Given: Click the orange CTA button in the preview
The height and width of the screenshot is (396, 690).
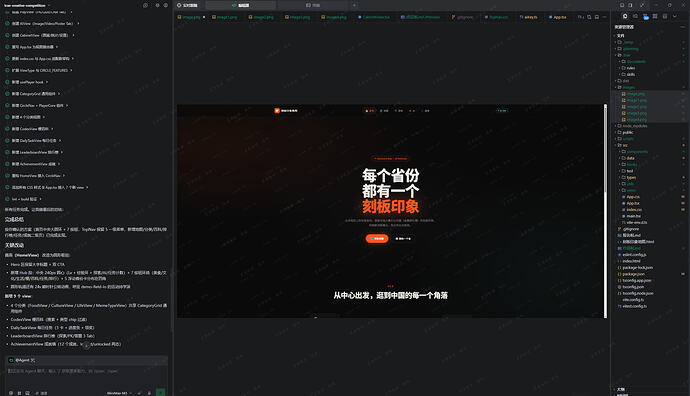Looking at the screenshot, I should (377, 238).
